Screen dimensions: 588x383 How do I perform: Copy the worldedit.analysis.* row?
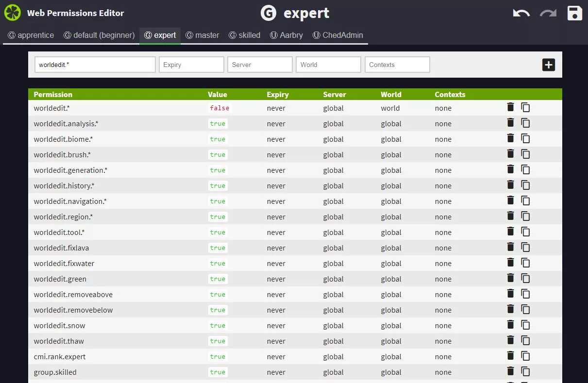[525, 123]
